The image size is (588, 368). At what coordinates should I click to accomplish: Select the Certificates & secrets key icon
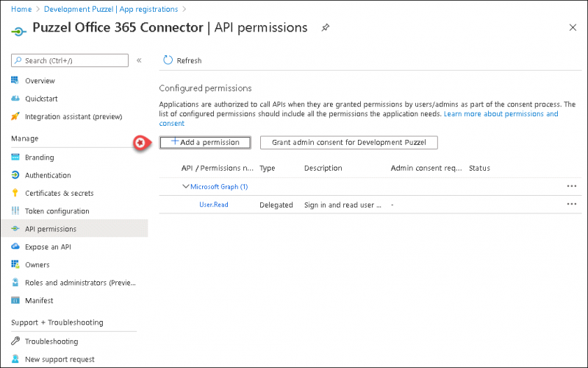(16, 193)
